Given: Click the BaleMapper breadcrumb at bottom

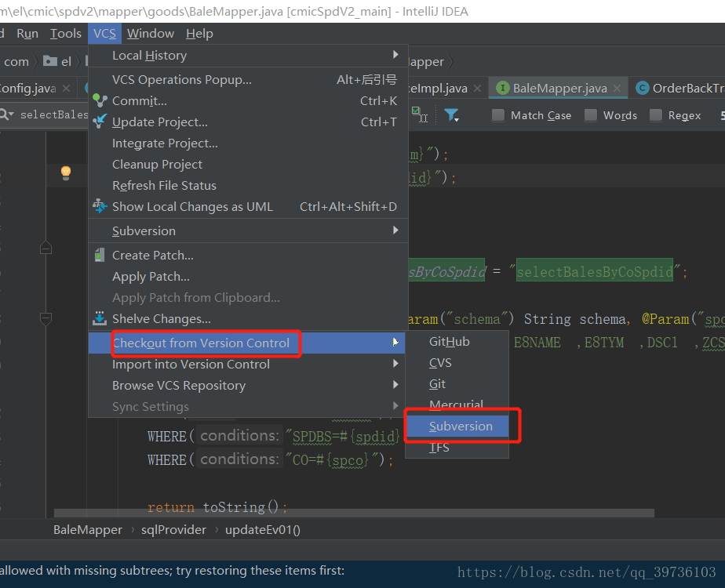Looking at the screenshot, I should click(x=88, y=529).
